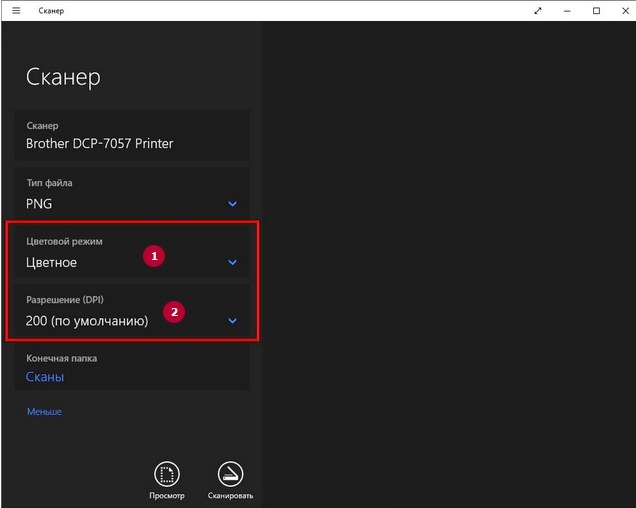
Task: Click the red annotation badge number 2
Action: (x=174, y=313)
